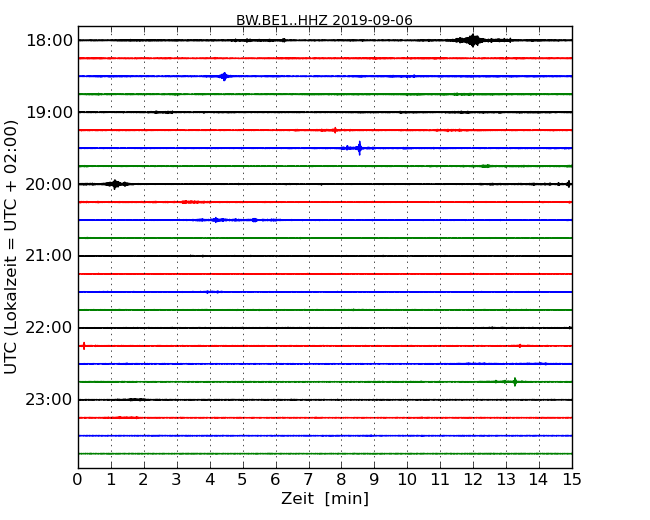Screen dimensions: 650x520
Task: Click the blue spike near minute 8.5 after 19:00
Action: (359, 148)
